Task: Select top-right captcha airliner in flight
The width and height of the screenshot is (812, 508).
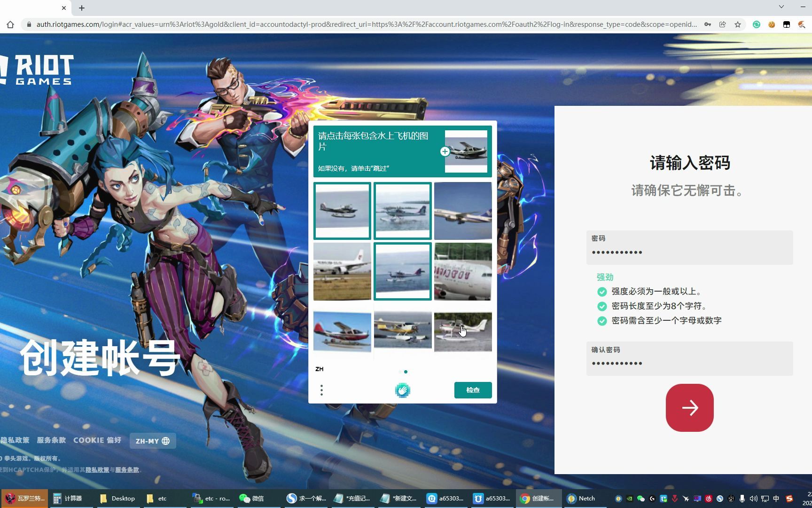Action: pos(463,211)
